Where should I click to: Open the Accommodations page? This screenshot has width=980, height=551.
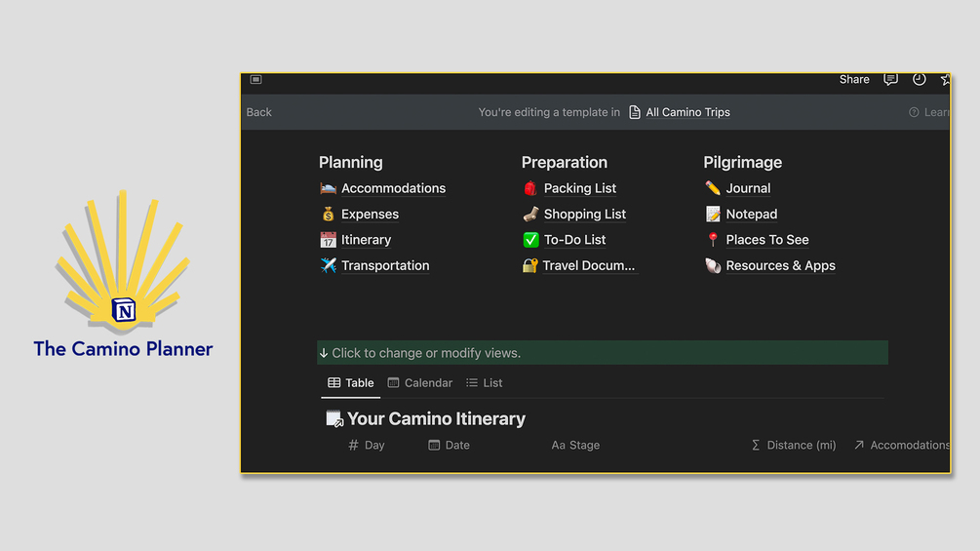(393, 188)
